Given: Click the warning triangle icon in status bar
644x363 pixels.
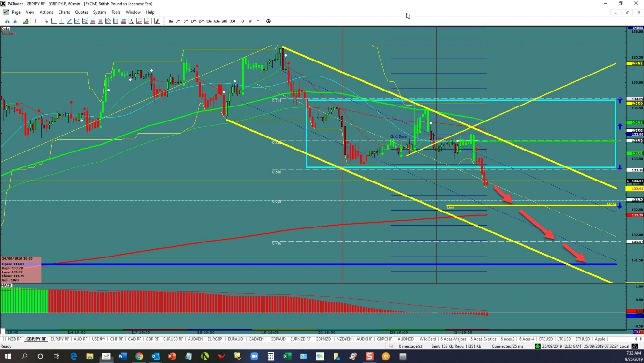Looking at the screenshot, I should point(635,346).
